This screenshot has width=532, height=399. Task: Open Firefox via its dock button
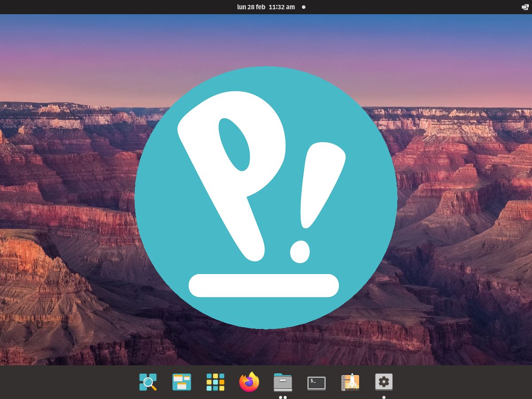pos(249,382)
